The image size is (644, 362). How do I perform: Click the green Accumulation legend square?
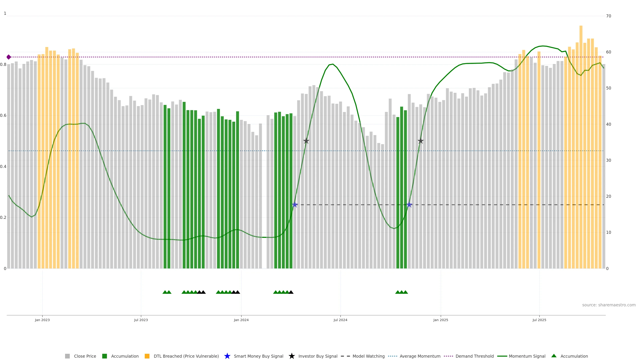click(x=104, y=356)
